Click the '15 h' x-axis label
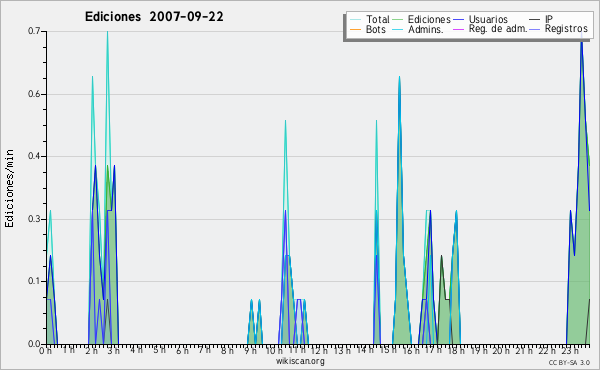 click(388, 350)
